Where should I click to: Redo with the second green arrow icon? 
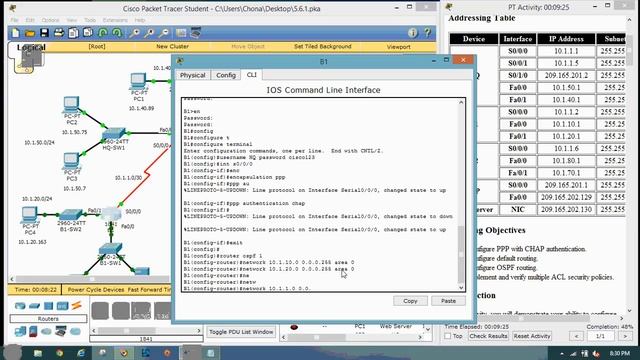[x=117, y=33]
